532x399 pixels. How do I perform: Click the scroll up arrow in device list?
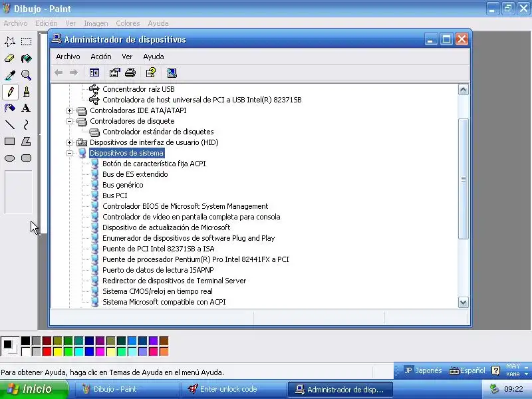point(463,90)
